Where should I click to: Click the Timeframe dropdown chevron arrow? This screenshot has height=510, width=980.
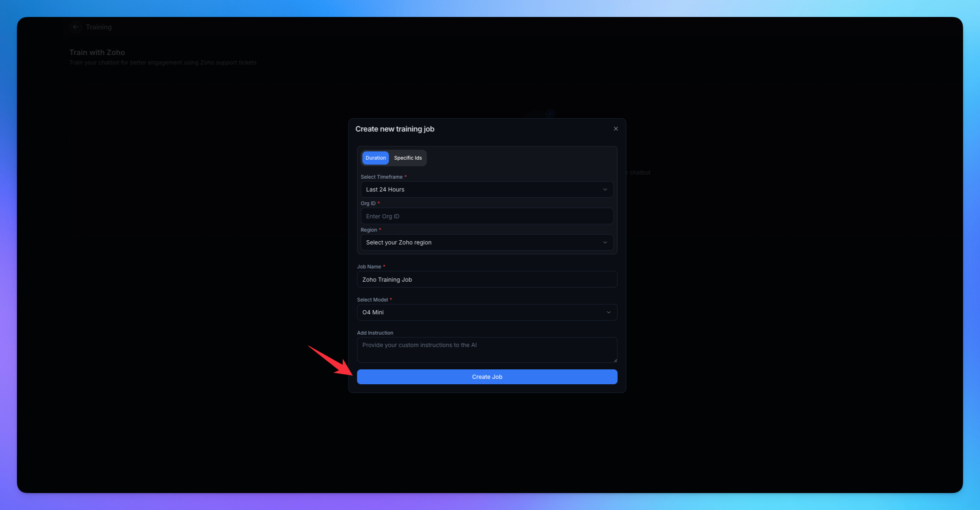pyautogui.click(x=605, y=189)
